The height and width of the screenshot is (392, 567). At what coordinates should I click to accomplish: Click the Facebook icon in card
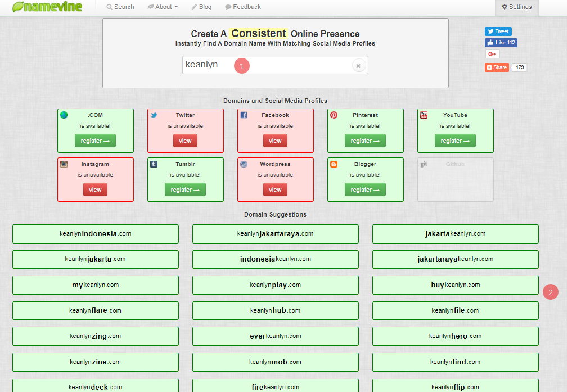coord(244,115)
